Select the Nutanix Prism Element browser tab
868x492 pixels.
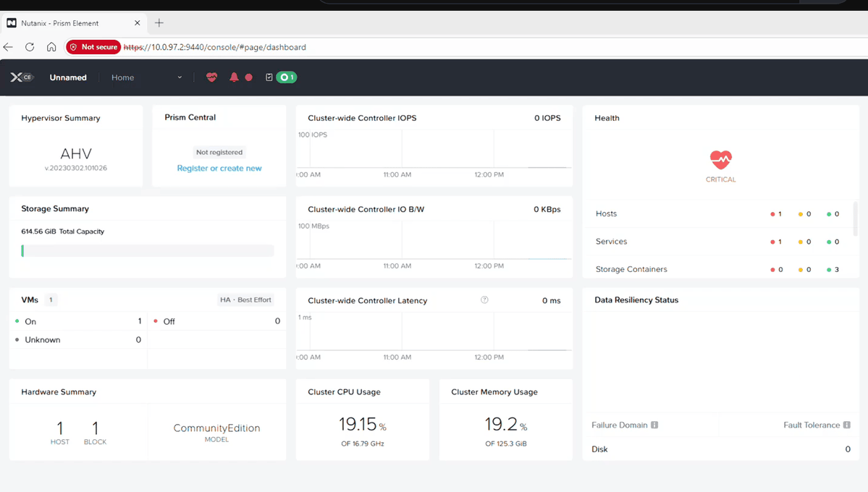click(x=74, y=23)
